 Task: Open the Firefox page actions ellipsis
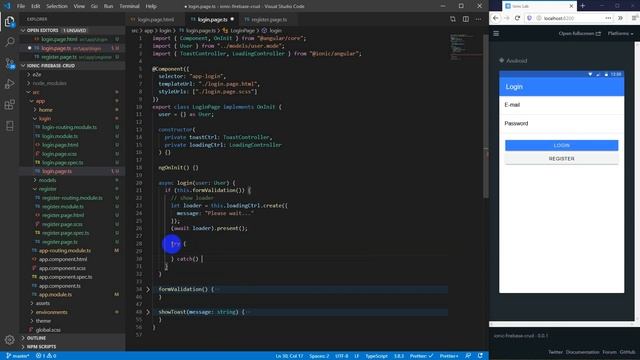608,18
